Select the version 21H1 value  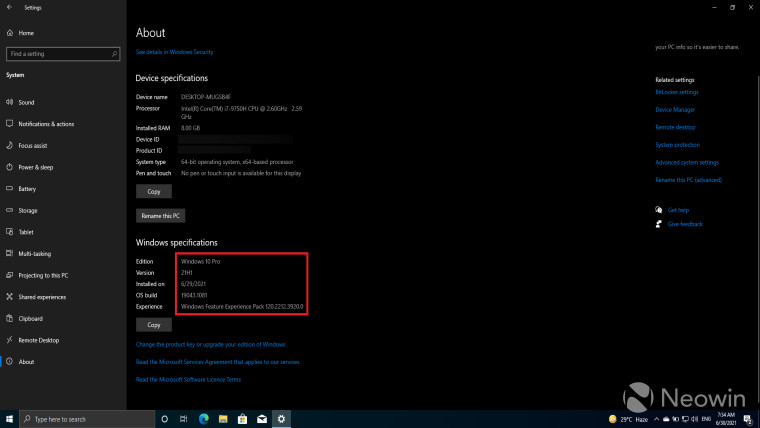(x=187, y=272)
